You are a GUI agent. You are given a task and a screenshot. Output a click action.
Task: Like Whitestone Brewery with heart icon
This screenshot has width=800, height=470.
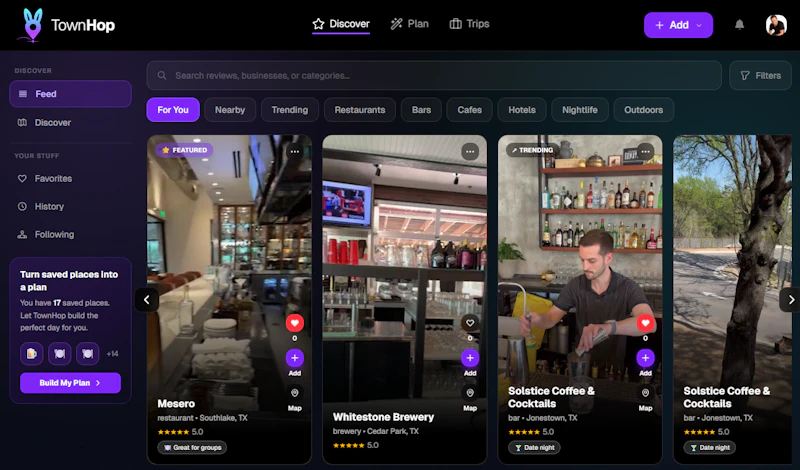(470, 323)
